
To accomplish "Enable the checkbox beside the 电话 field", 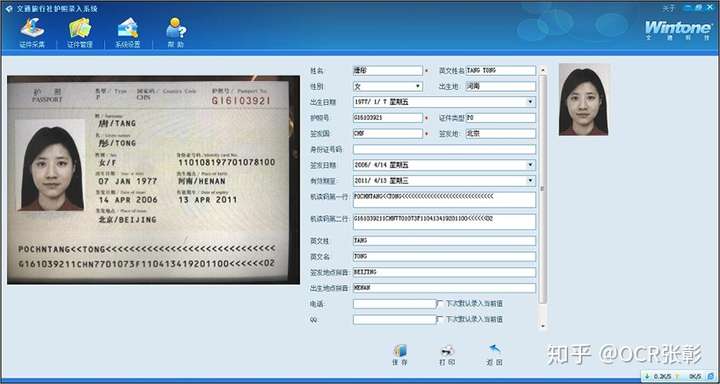I will [439, 304].
